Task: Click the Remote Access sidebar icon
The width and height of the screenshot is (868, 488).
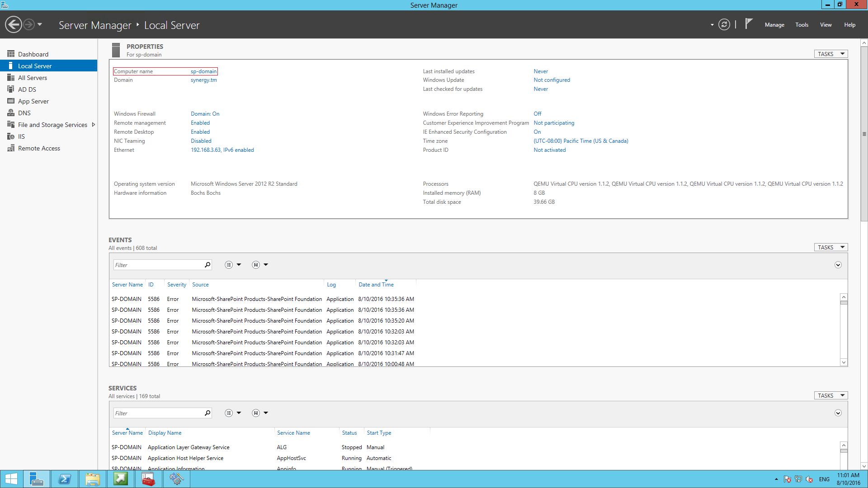Action: click(x=11, y=148)
